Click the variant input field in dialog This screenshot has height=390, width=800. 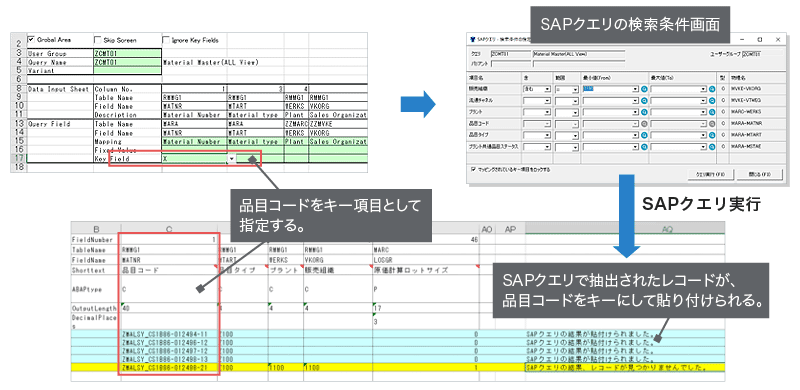511,64
